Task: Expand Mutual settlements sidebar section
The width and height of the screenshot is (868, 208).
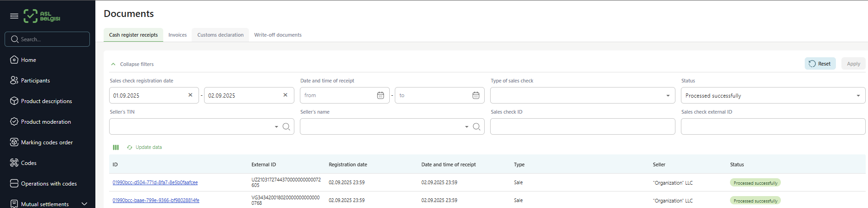Action: (84, 204)
